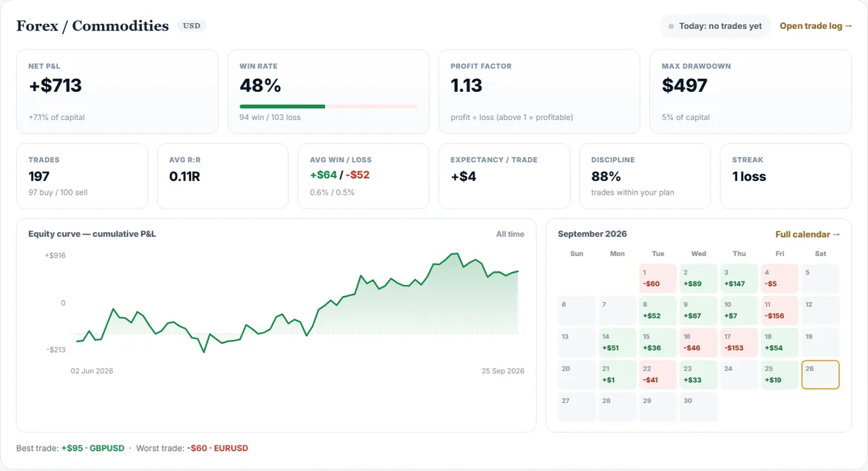Screen dimensions: 868x471
Task: Open the Net P&L card showing +$713
Action: pyautogui.click(x=117, y=92)
